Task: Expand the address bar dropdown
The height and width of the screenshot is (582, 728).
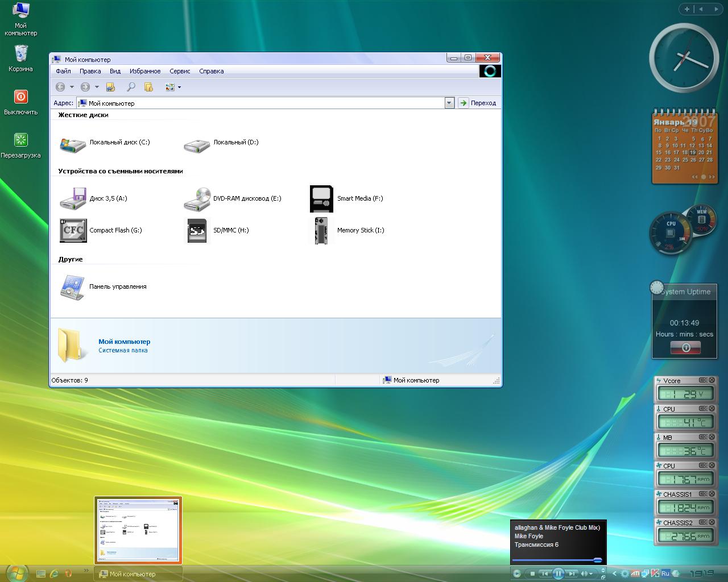Action: pos(449,103)
